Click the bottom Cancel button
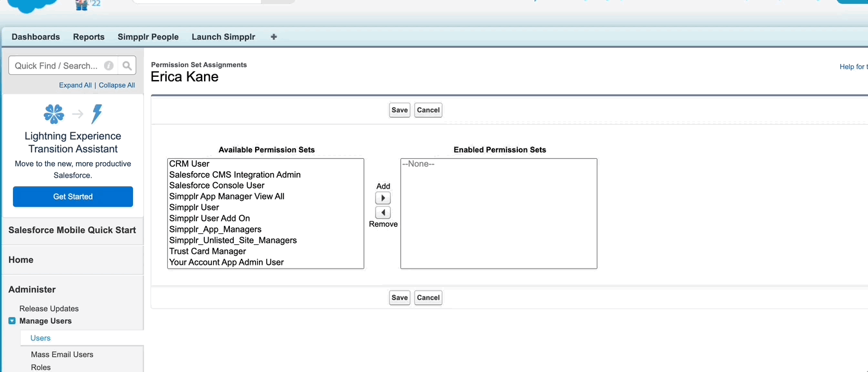This screenshot has height=372, width=868. (428, 298)
